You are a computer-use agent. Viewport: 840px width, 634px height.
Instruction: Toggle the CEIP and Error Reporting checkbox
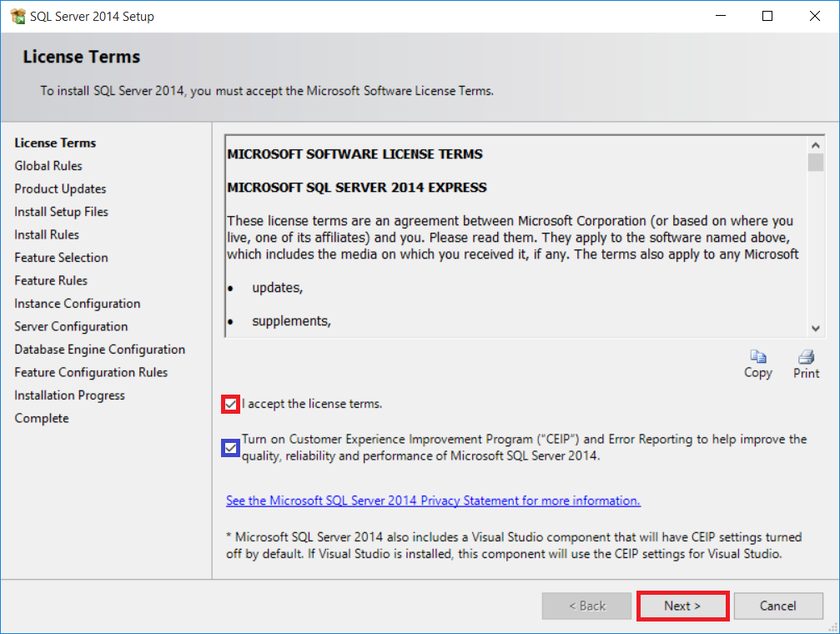pos(230,447)
